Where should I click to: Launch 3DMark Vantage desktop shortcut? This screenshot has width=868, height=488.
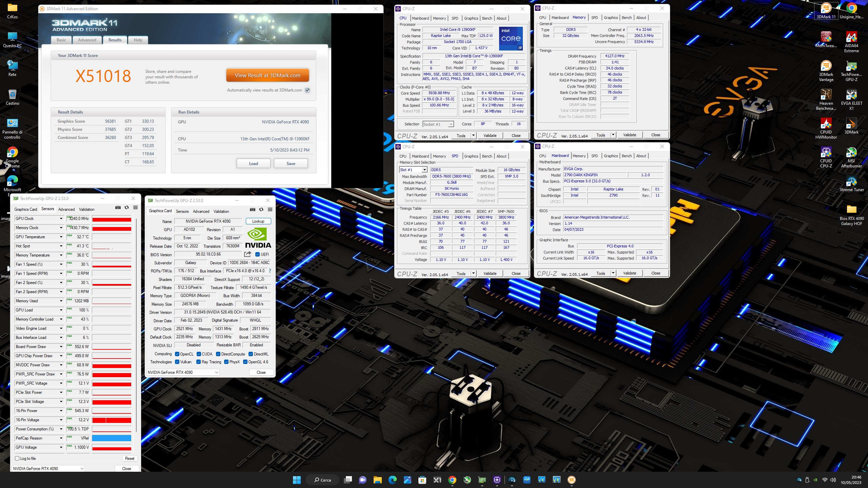pyautogui.click(x=826, y=71)
